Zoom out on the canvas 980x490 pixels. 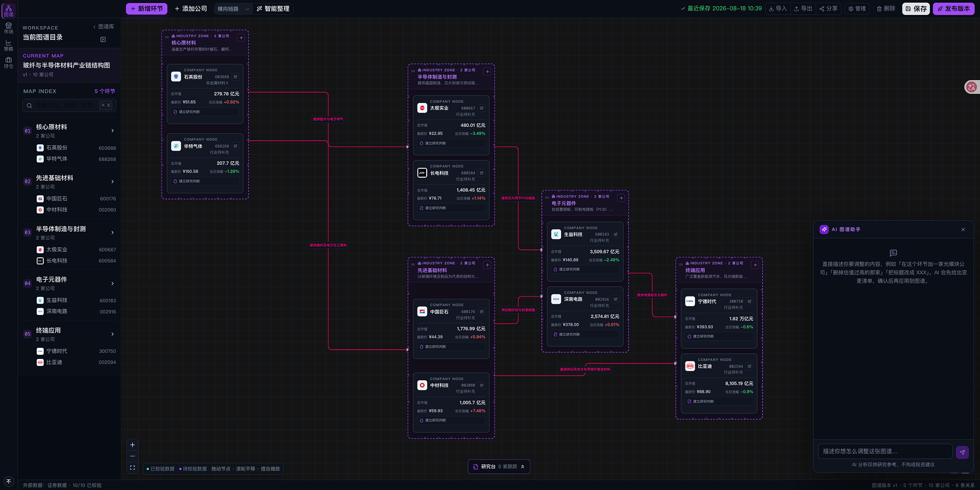click(133, 456)
